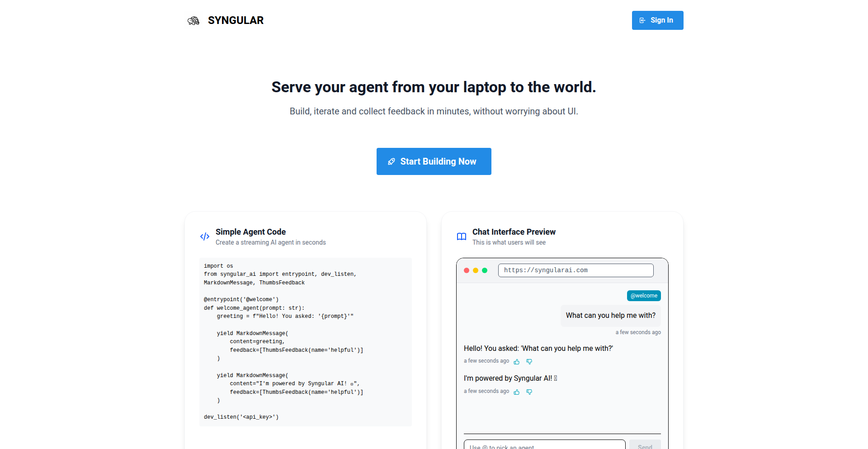Click the 'Use @ to pick an agent' input
The width and height of the screenshot is (868, 449).
pos(544,444)
